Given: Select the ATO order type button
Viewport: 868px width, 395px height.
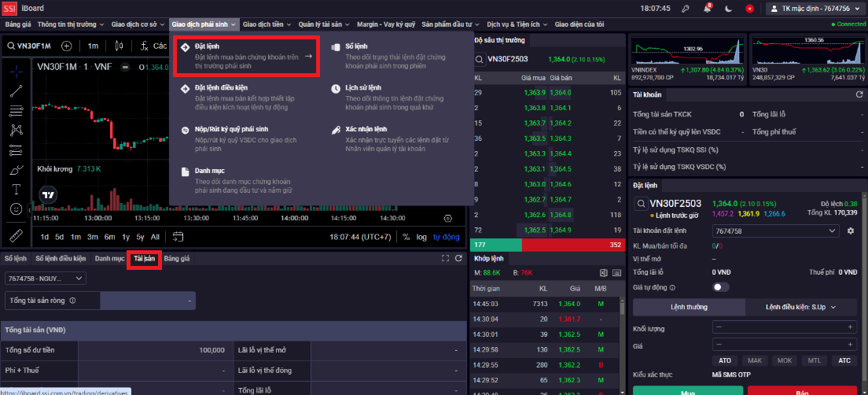Looking at the screenshot, I should coord(725,360).
